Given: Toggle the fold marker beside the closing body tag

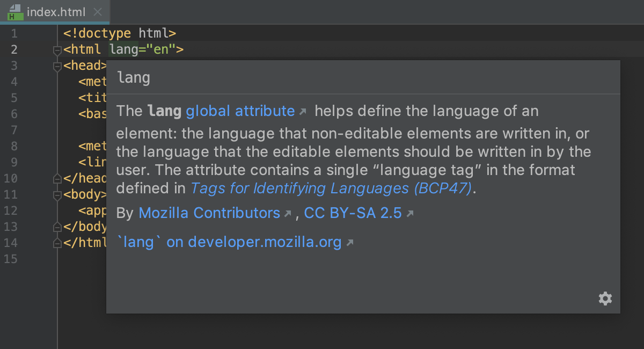Looking at the screenshot, I should [x=56, y=227].
